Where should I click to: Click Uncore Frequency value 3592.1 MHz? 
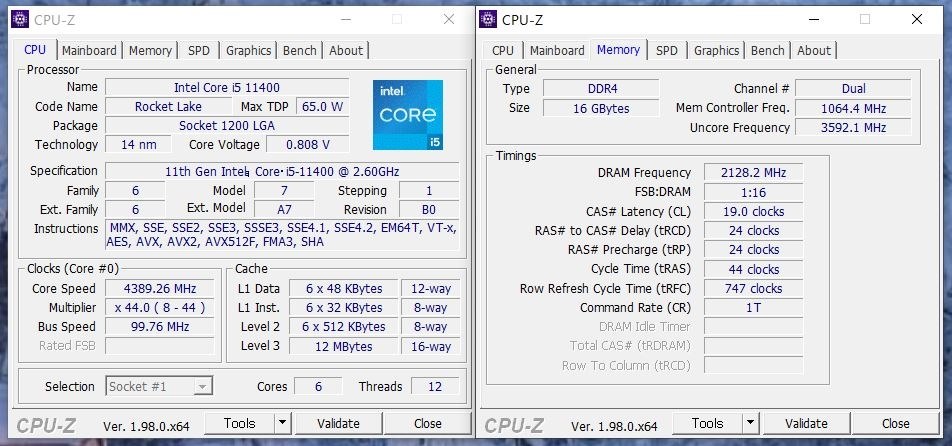pyautogui.click(x=853, y=127)
